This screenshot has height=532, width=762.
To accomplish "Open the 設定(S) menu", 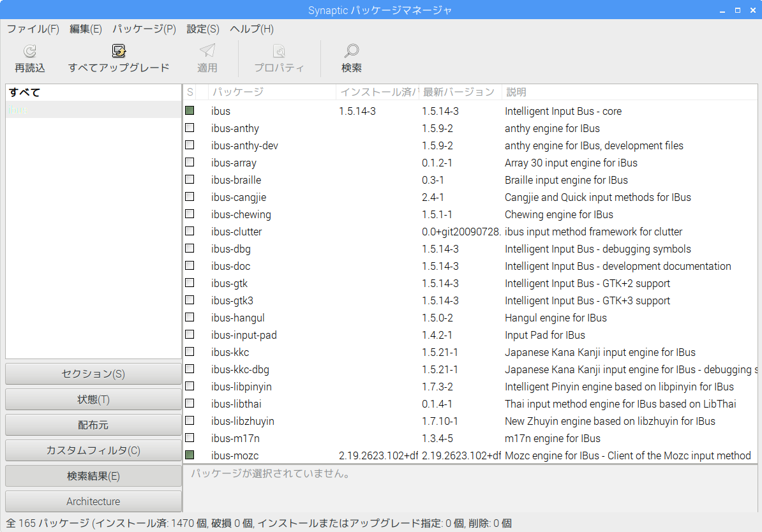I will tap(203, 29).
